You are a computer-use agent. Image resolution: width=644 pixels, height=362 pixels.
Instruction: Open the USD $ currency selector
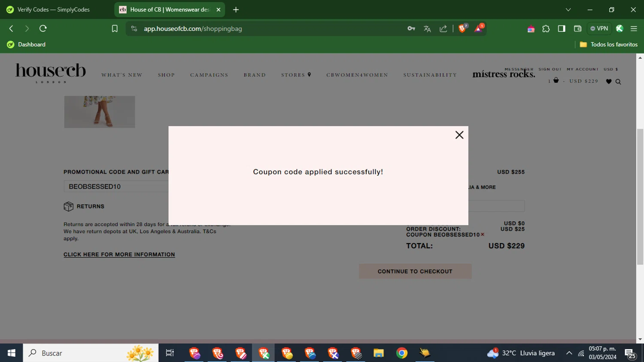pos(611,69)
